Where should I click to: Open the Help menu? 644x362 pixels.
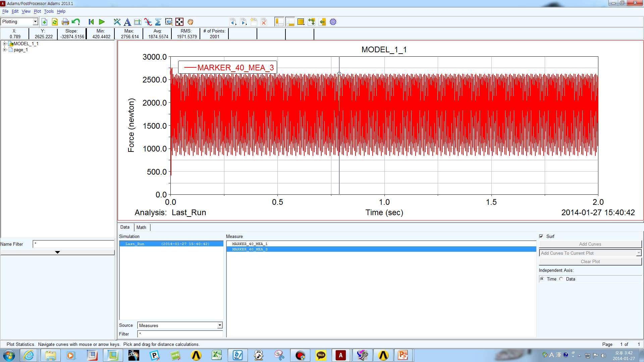coord(61,11)
